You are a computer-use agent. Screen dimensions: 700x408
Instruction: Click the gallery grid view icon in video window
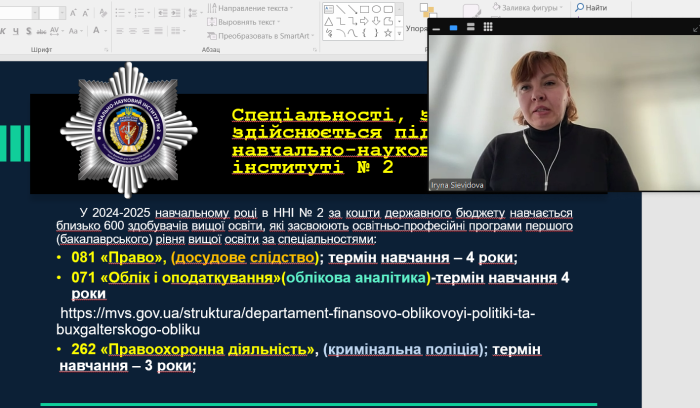click(x=489, y=28)
